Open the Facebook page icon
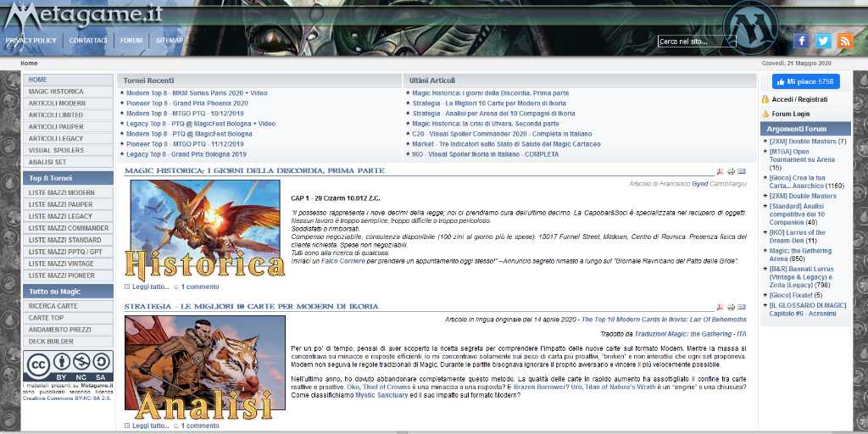Viewport: 868px width, 434px height. tap(801, 41)
